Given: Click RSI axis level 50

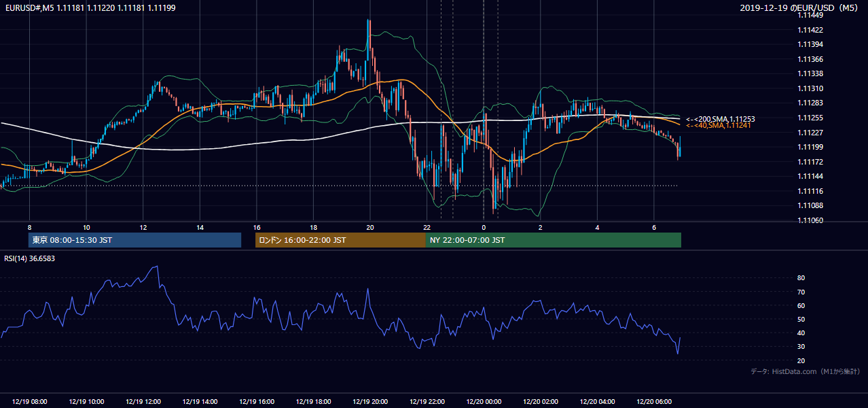Looking at the screenshot, I should pos(801,319).
